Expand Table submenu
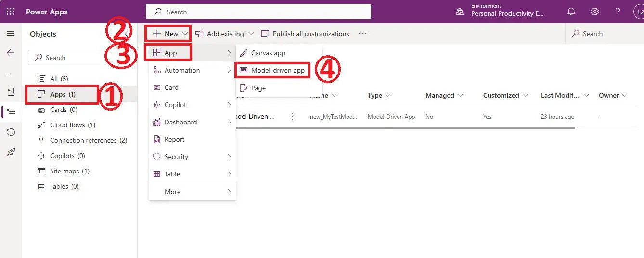Viewport: 644px width, 258px height. coord(192,174)
